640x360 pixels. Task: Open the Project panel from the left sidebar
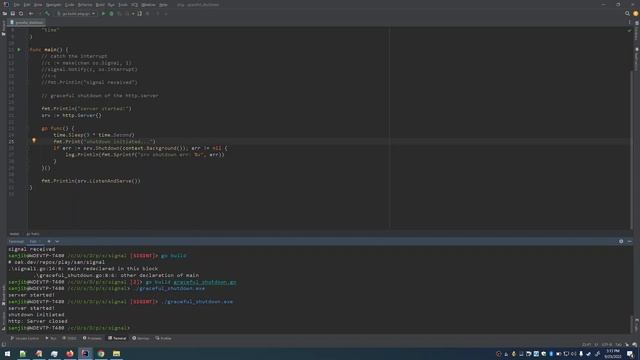(x=3, y=29)
